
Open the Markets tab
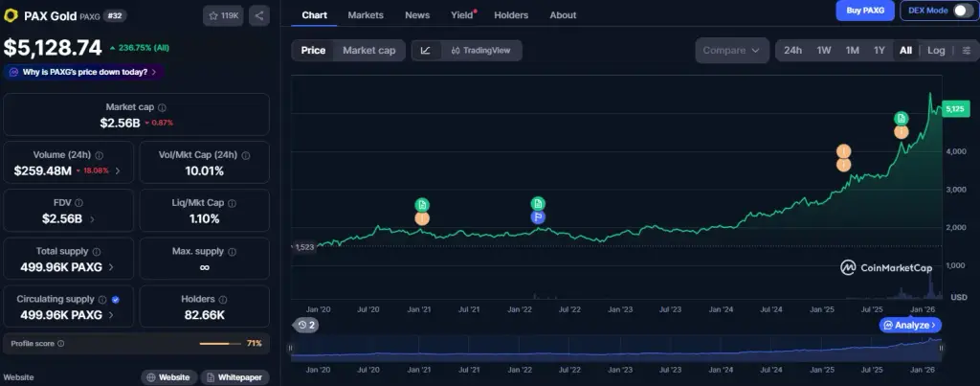coord(366,15)
